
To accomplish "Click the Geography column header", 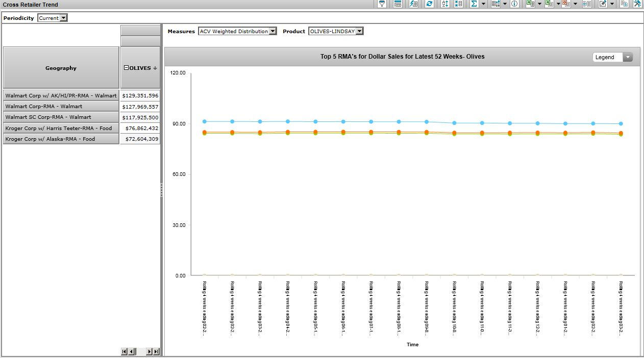I will tap(61, 68).
